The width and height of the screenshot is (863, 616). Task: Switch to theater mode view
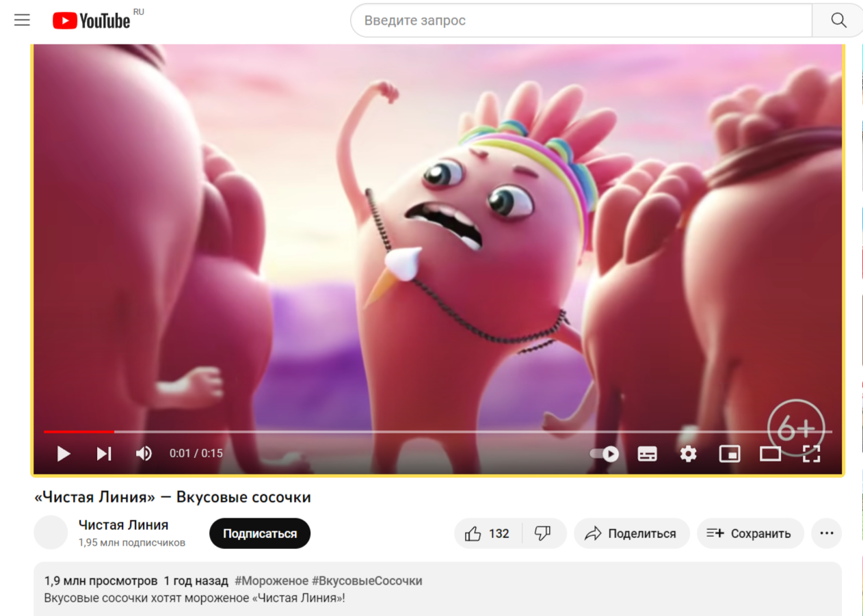pos(771,453)
